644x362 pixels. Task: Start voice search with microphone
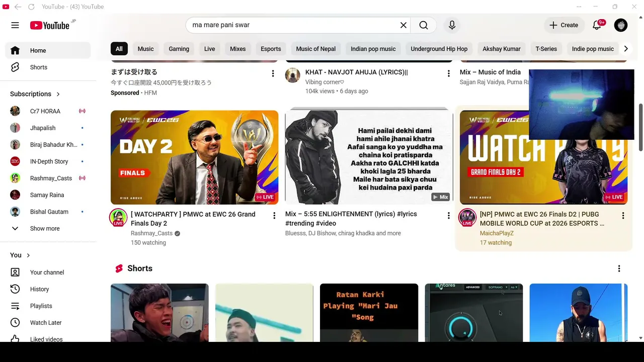(x=452, y=25)
